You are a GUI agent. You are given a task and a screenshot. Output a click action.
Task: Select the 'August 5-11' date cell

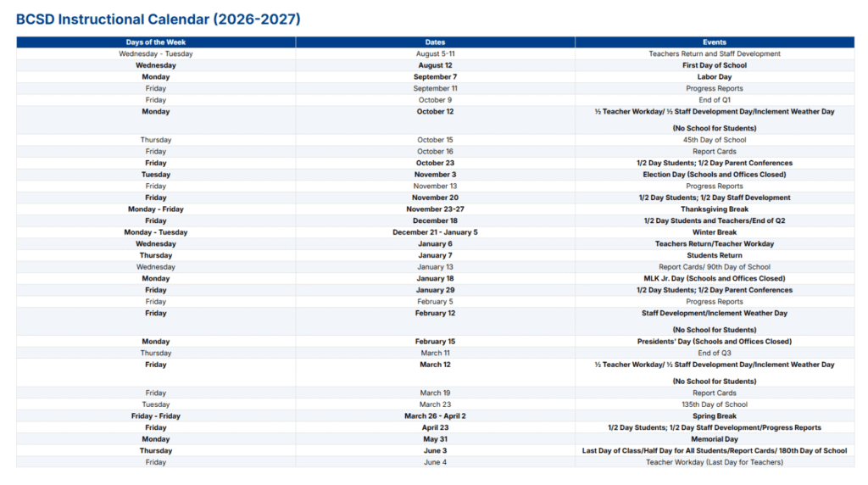(x=435, y=53)
